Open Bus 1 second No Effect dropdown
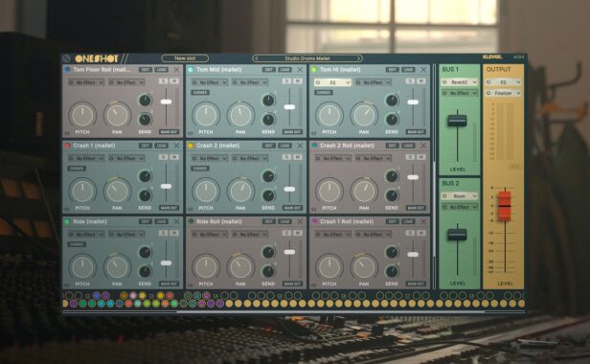 point(460,93)
